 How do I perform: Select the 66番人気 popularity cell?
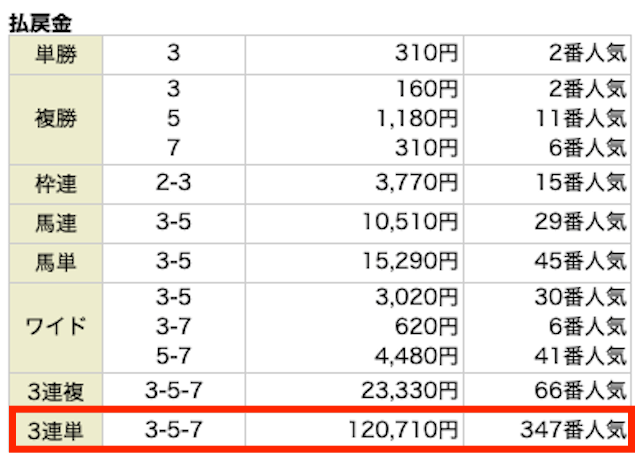[x=580, y=390]
